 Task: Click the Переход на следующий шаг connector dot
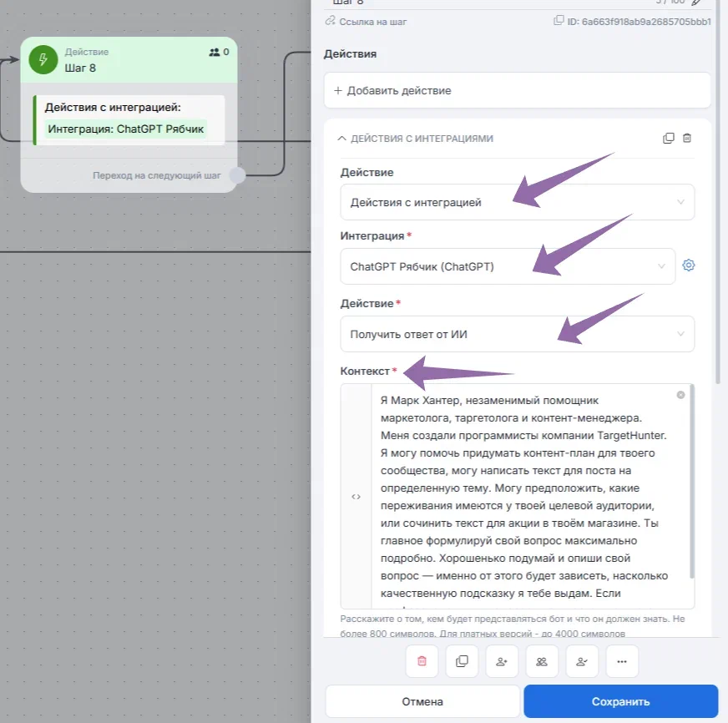[x=237, y=175]
